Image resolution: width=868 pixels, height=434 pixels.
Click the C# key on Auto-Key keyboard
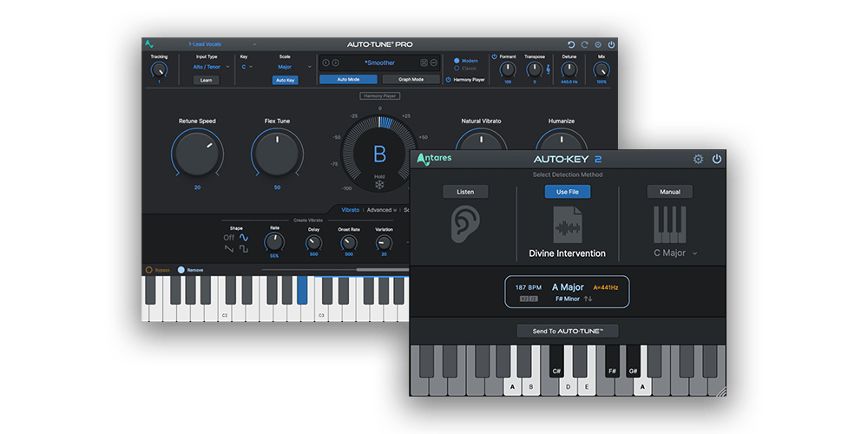click(556, 361)
